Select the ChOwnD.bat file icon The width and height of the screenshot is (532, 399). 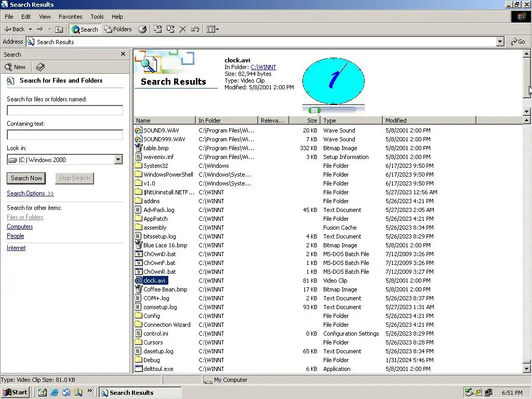138,254
